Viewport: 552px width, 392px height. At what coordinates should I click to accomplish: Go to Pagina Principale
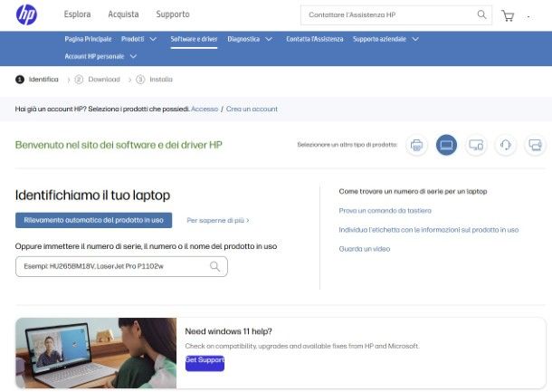88,39
